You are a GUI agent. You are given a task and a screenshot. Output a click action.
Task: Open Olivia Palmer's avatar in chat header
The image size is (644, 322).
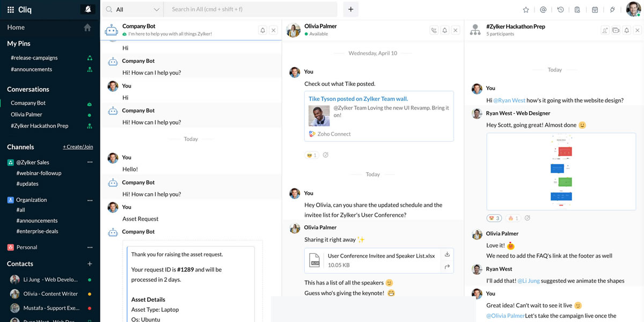point(293,30)
